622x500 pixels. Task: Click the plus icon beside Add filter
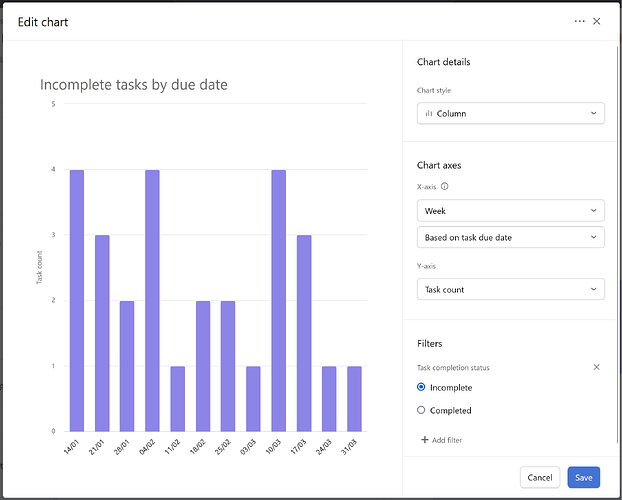pyautogui.click(x=424, y=440)
